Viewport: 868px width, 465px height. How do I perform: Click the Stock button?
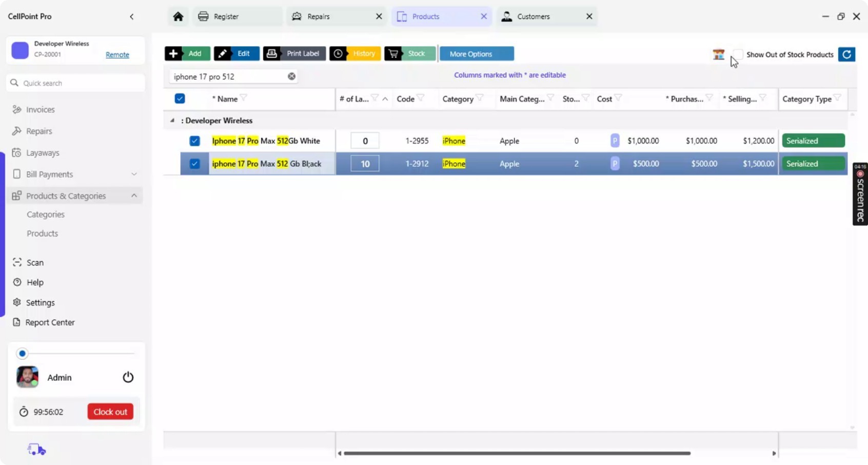(x=410, y=53)
